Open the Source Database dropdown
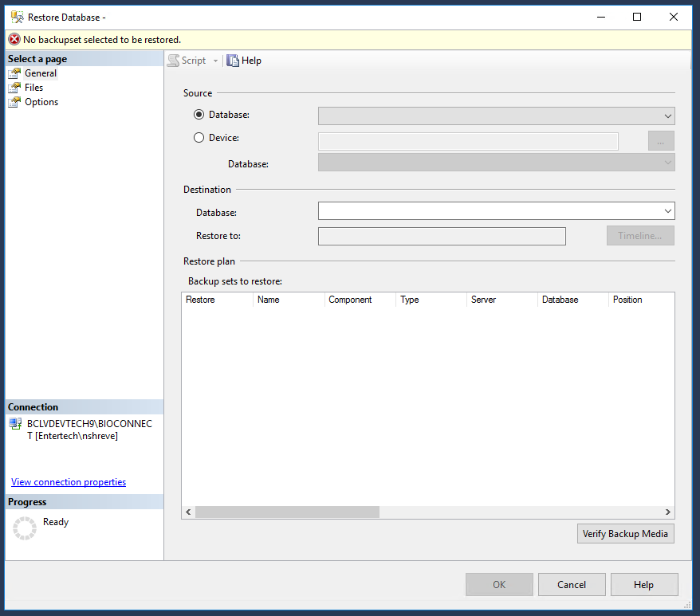This screenshot has height=616, width=700. coord(668,116)
